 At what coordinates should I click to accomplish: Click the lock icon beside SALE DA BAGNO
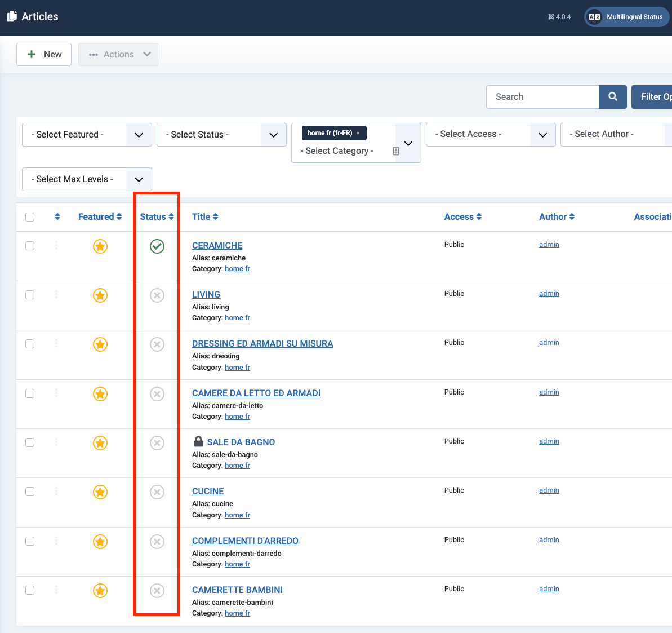click(198, 441)
